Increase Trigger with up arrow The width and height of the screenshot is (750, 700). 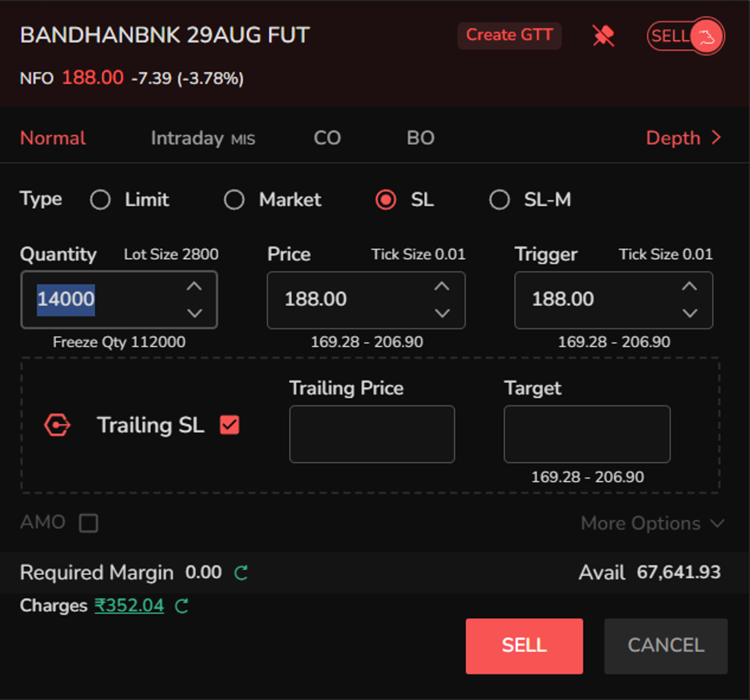pyautogui.click(x=689, y=287)
